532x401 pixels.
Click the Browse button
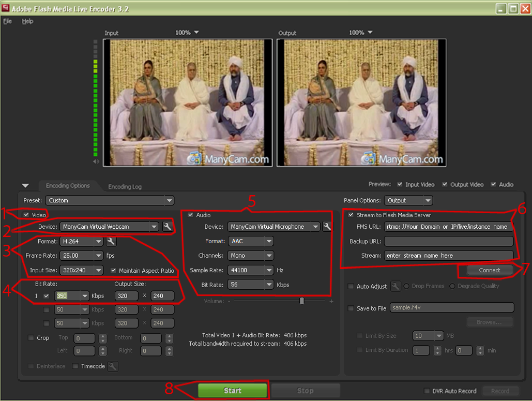click(489, 322)
